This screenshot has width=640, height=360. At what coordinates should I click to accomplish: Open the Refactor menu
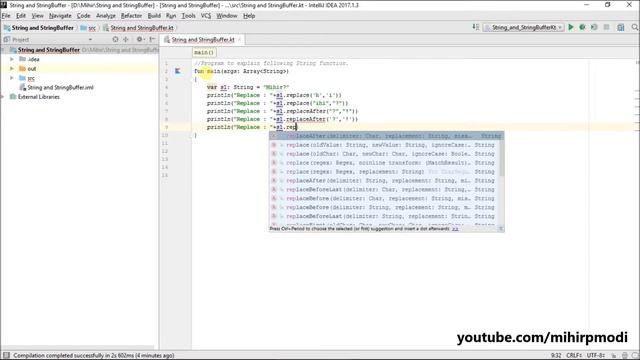point(131,16)
